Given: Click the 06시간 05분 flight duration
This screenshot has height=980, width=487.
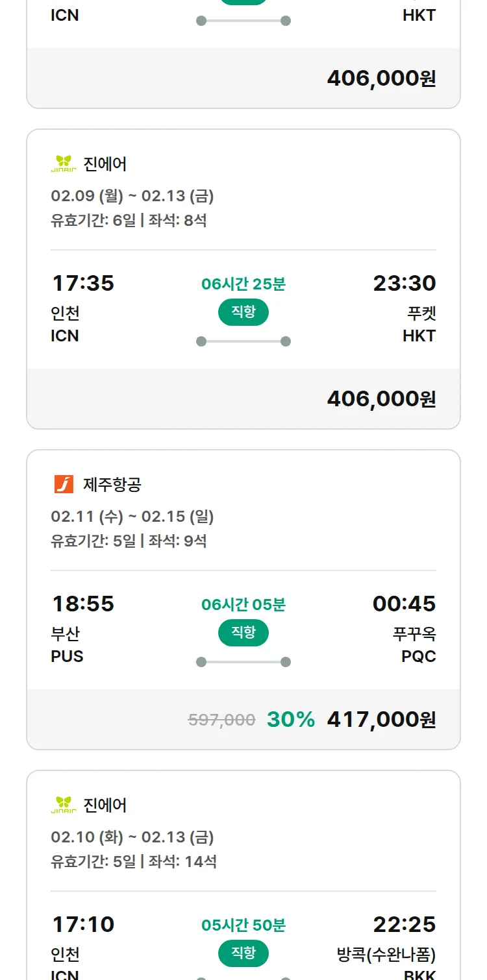Looking at the screenshot, I should point(243,605).
